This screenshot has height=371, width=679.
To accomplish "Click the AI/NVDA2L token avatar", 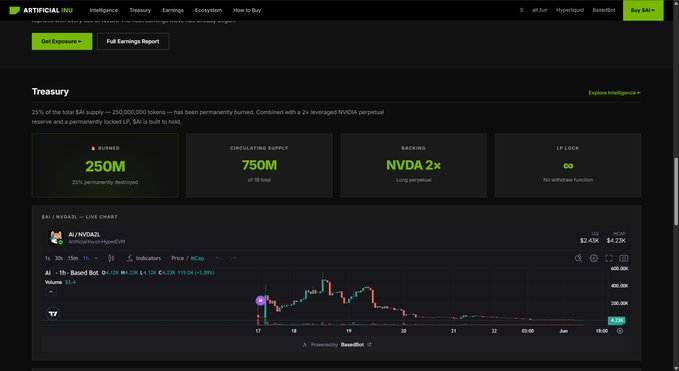I will 55,237.
